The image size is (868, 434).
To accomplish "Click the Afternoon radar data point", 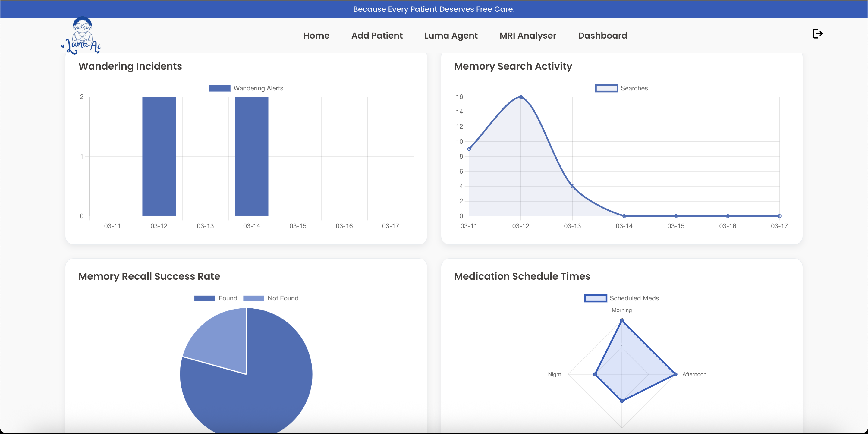I will [x=675, y=374].
